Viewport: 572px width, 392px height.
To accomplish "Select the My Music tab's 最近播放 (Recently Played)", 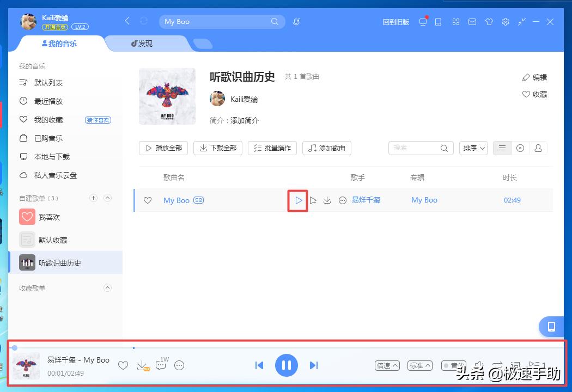I will tap(53, 101).
